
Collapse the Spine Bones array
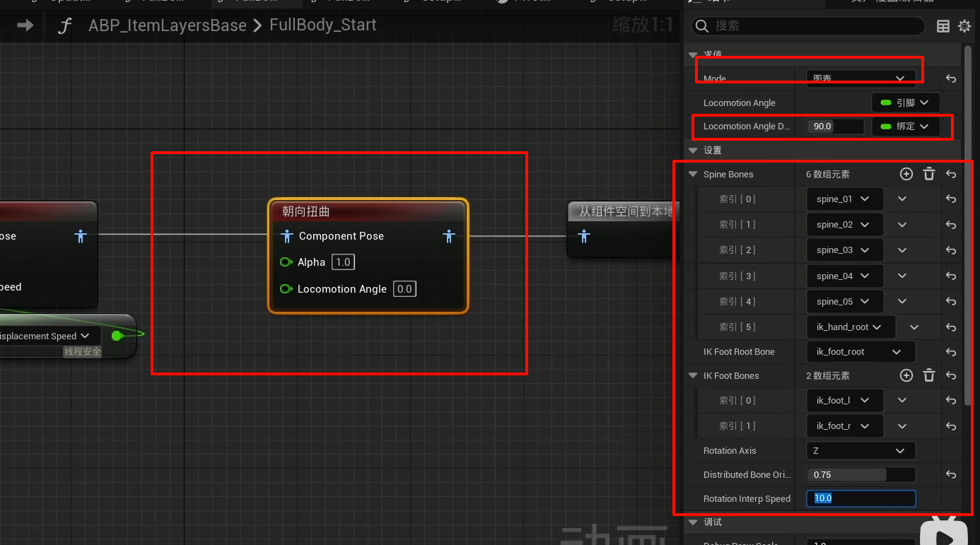click(693, 175)
